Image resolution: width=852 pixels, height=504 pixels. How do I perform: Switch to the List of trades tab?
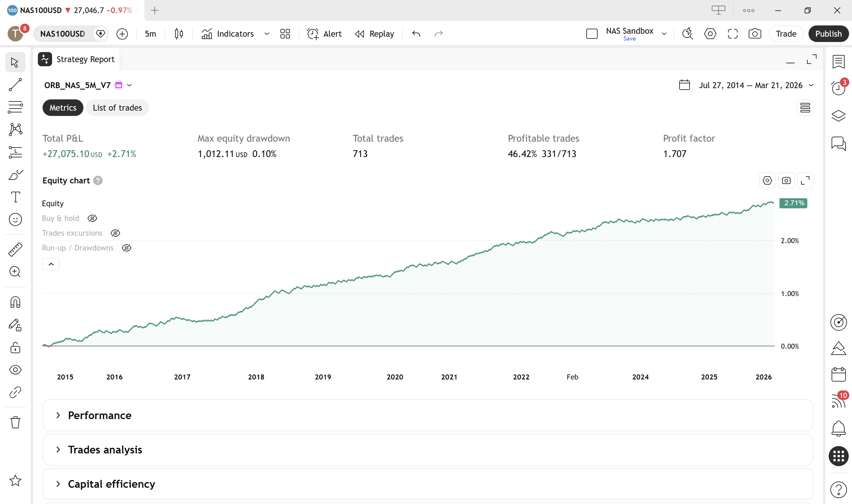117,108
